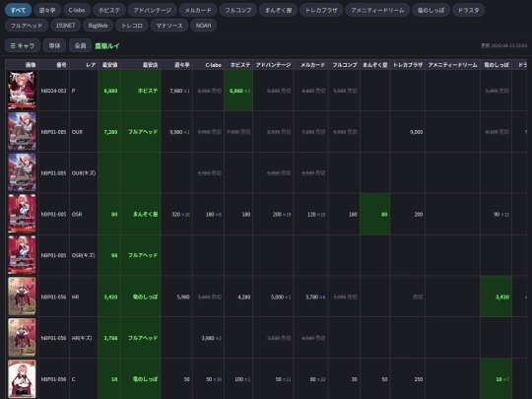Sort by 番号 column header
The height and width of the screenshot is (399, 532).
tap(54, 64)
